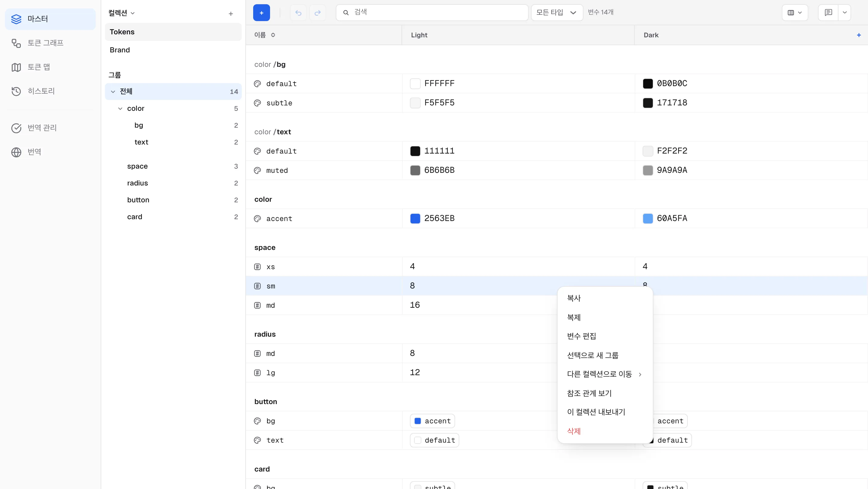Screen dimensions: 868x489
Task: Click the 2563EB Light color swatch
Action: 415,218
